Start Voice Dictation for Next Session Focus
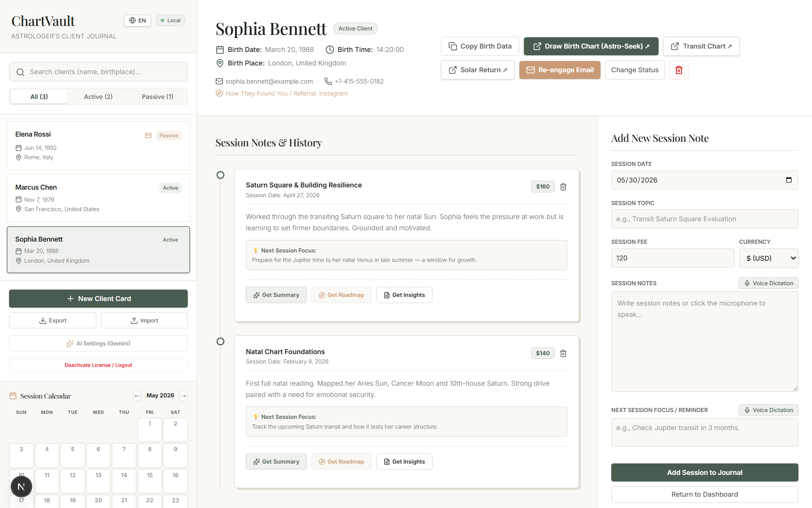Screen dimensions: 812x508 tap(768, 410)
